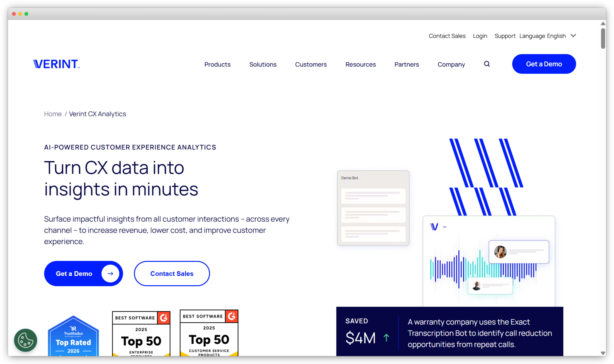The width and height of the screenshot is (614, 364).
Task: Click G2 Top 50 Customer Service Products badge
Action: coord(209,333)
